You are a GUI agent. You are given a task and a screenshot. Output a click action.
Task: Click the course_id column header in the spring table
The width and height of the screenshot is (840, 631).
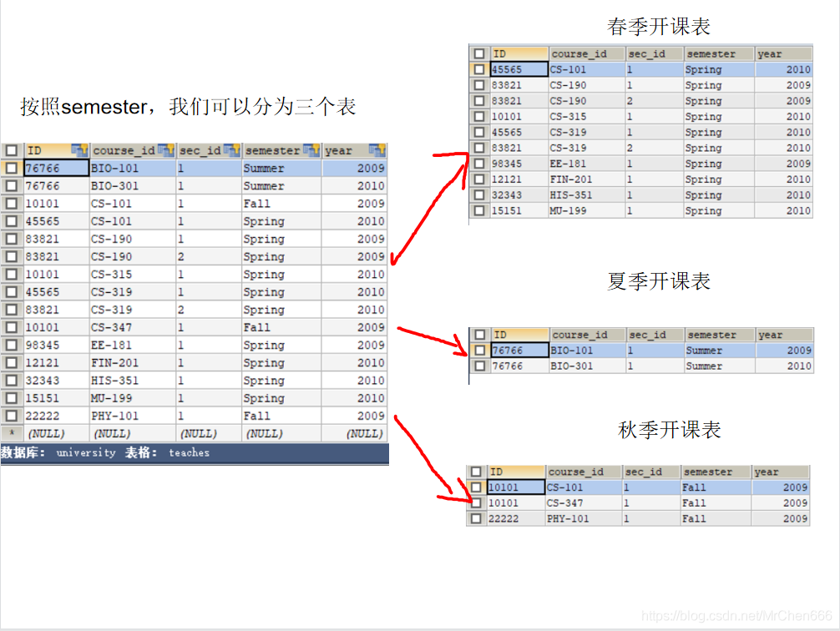587,53
